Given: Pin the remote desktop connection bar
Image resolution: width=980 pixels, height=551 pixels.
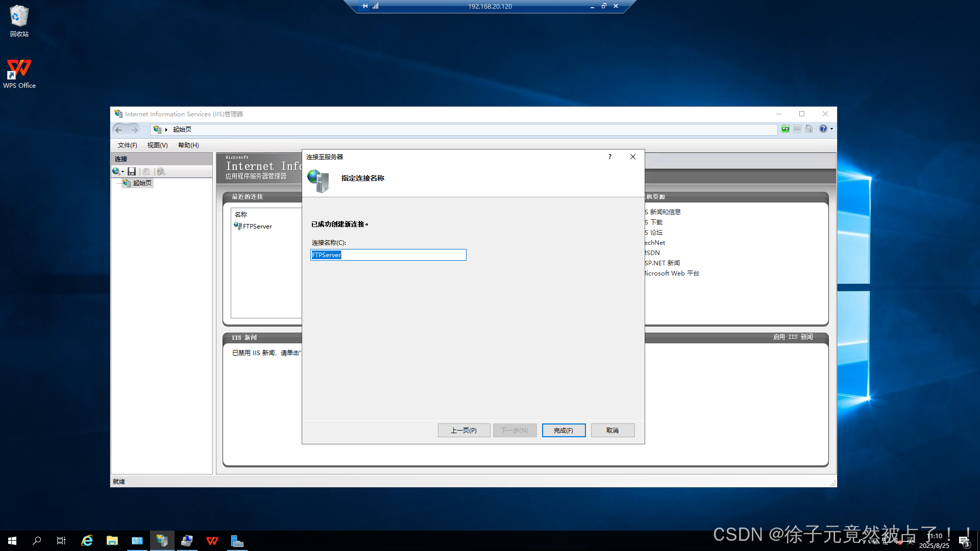Looking at the screenshot, I should click(364, 6).
